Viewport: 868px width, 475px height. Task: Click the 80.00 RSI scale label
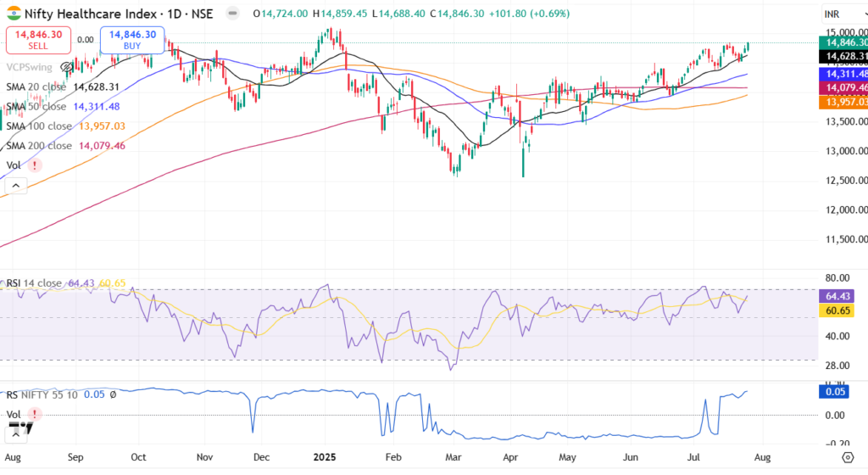(837, 278)
